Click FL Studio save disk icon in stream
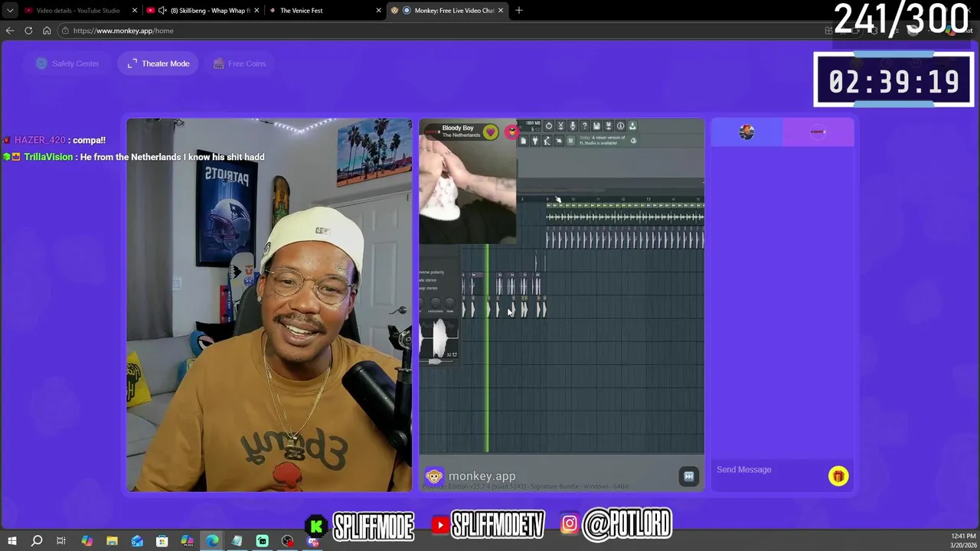Screen dimensions: 980x551 pos(596,126)
